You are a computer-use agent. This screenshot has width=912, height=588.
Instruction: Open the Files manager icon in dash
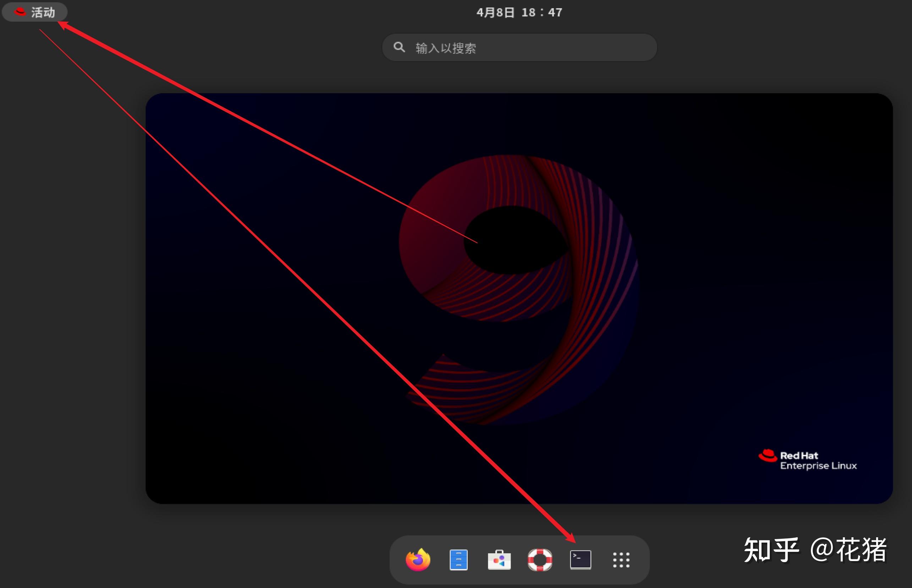coord(458,560)
